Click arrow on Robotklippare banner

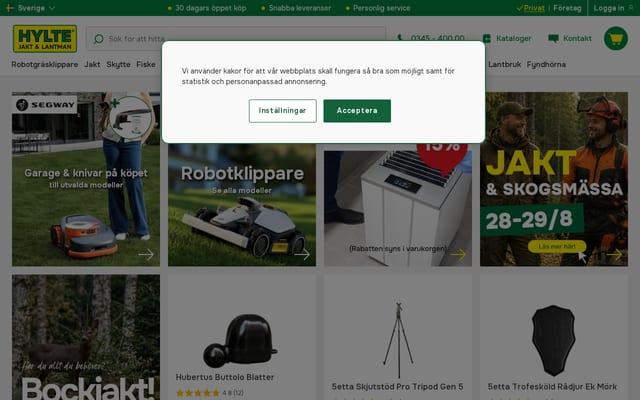coord(302,254)
